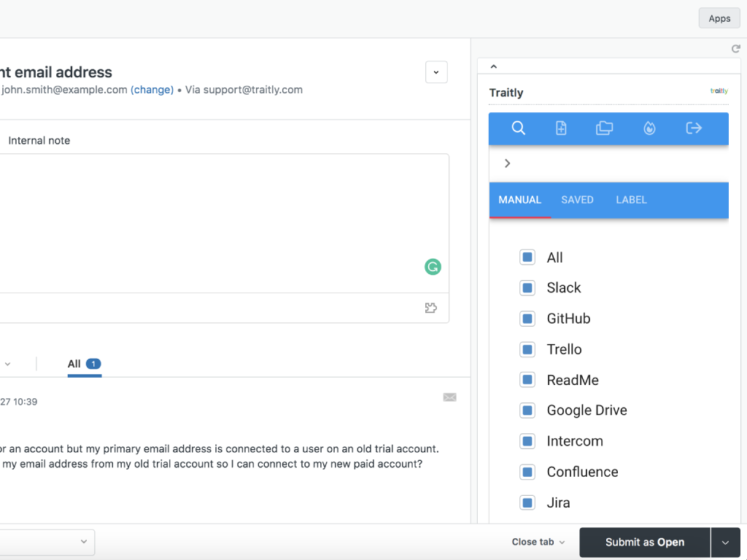
Task: Click the logout icon in Traitly toolbar
Action: (x=694, y=128)
